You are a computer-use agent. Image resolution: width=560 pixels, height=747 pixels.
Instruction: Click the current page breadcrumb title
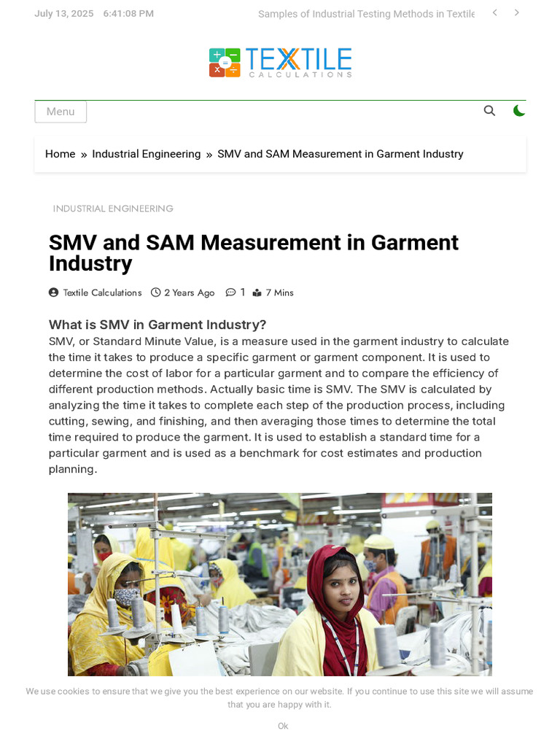(x=340, y=154)
